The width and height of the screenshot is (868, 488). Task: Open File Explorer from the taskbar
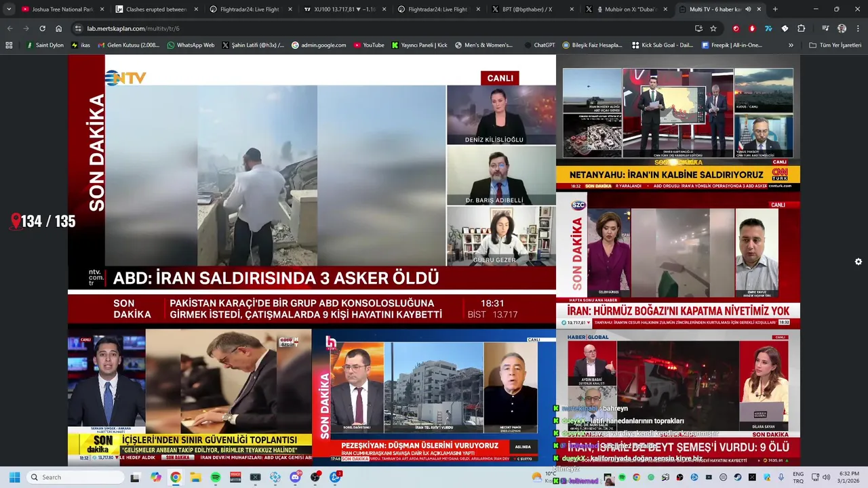[x=195, y=477]
